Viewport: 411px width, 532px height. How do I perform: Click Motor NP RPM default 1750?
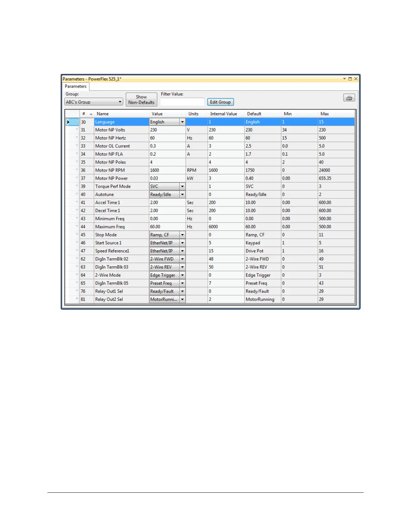[263, 170]
